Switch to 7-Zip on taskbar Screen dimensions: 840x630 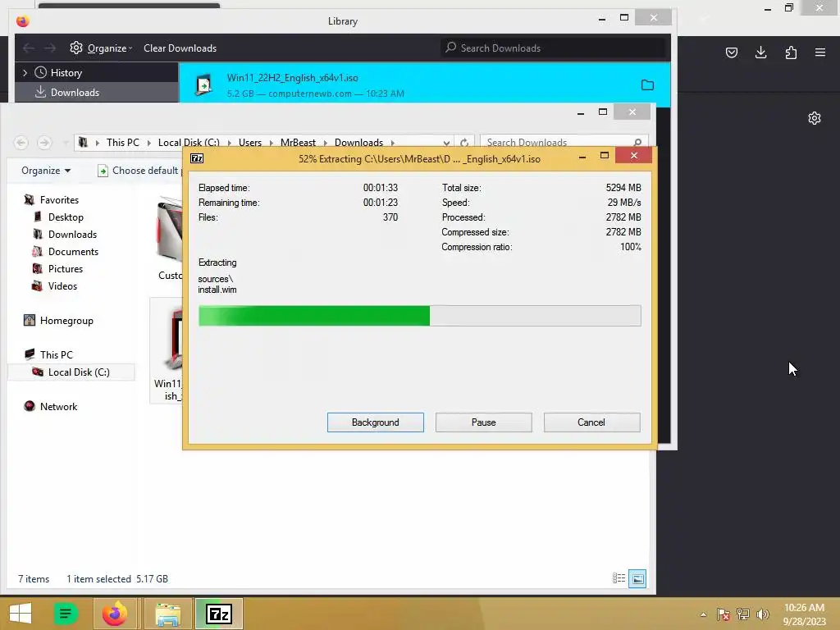point(218,614)
